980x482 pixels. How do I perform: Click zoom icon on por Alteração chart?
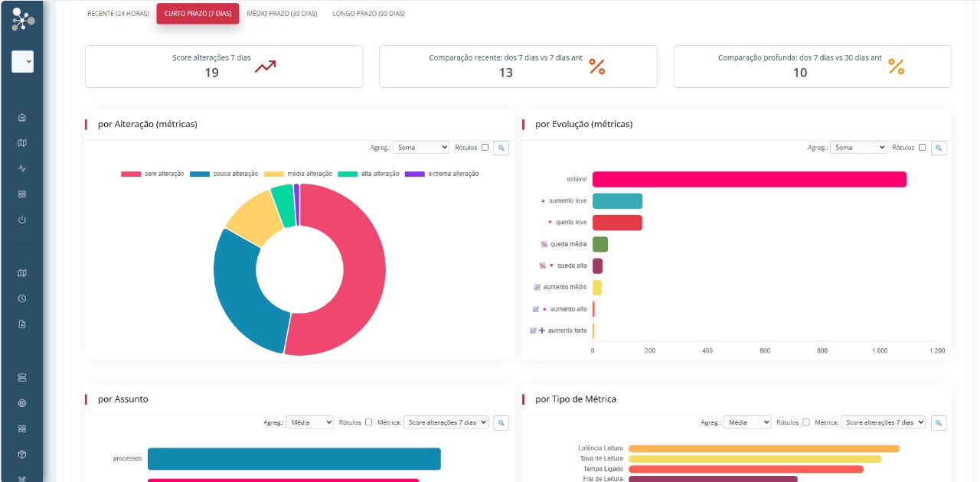[501, 148]
